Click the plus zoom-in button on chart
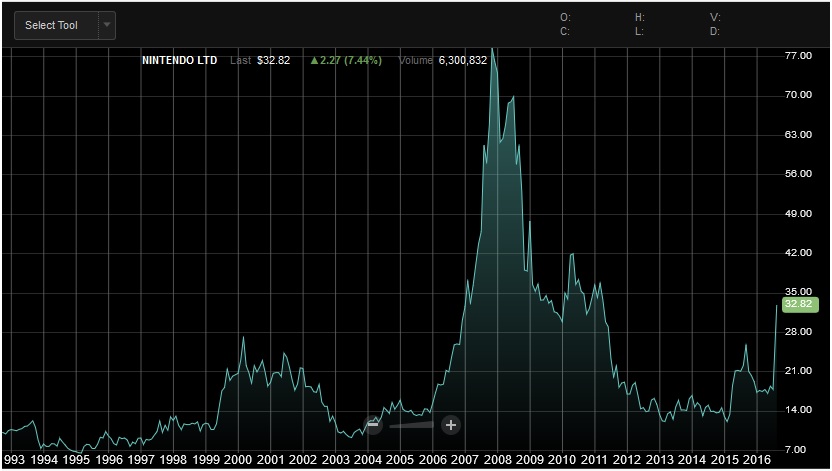This screenshot has height=471, width=832. click(450, 424)
